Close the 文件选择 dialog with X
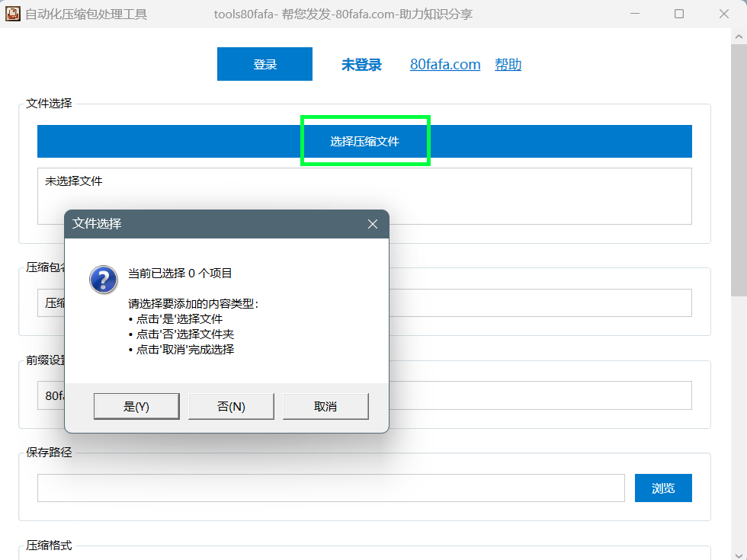The width and height of the screenshot is (747, 560). tap(373, 224)
